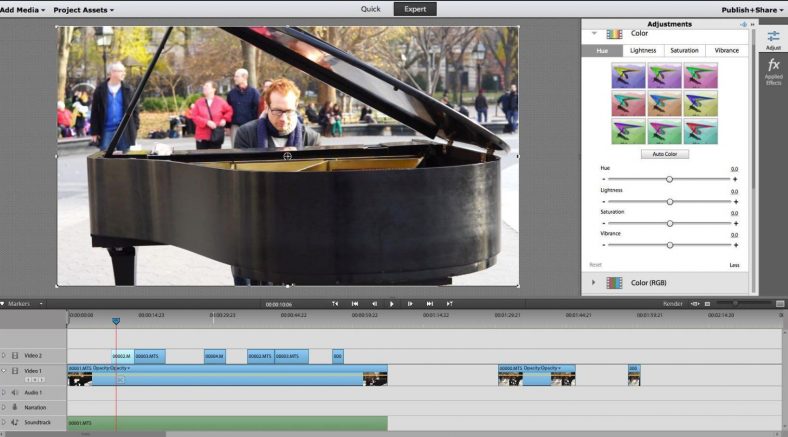Toggle the Video 2 track filmstrip icon
Screen dimensions: 788x437
click(15, 356)
